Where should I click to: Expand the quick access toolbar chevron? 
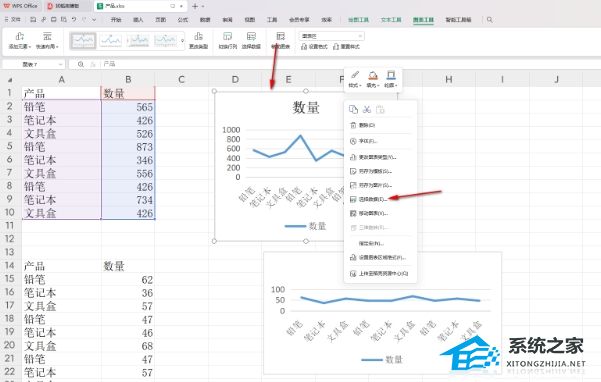94,20
